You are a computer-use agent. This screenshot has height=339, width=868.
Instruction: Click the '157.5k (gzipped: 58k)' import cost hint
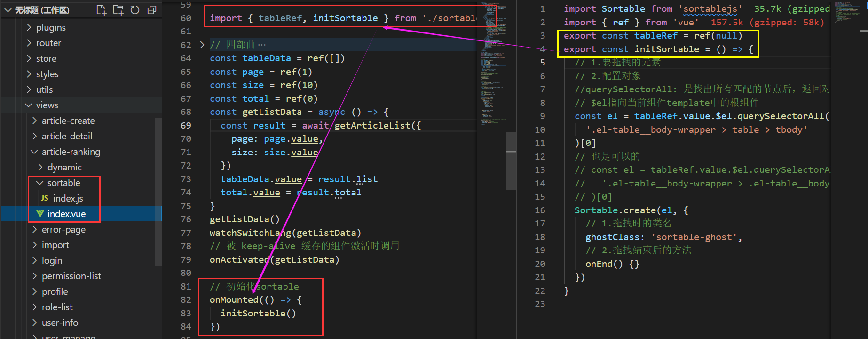pos(767,23)
